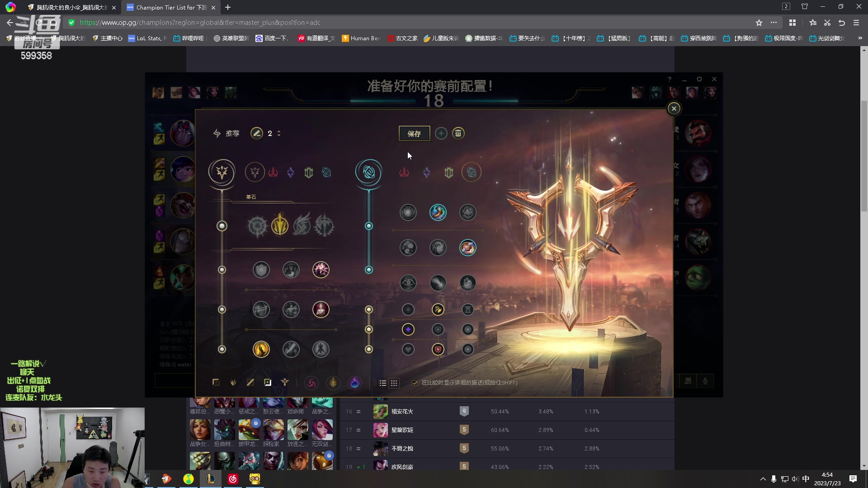Switch rune display to list view

pos(383,383)
